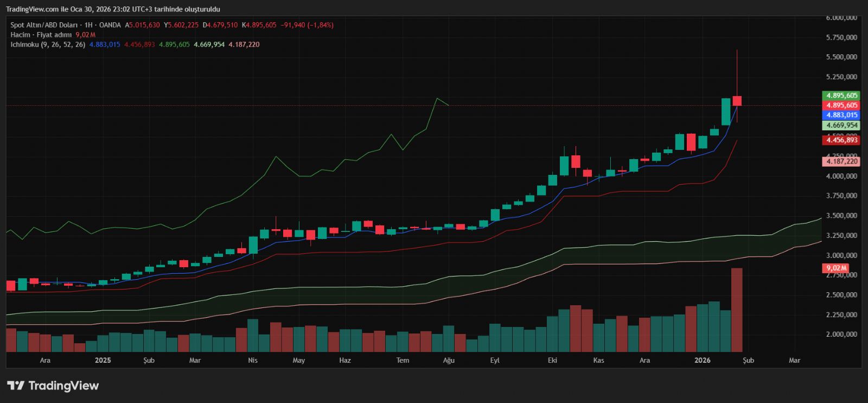Click the red 9,02 M volume tag

[835, 268]
